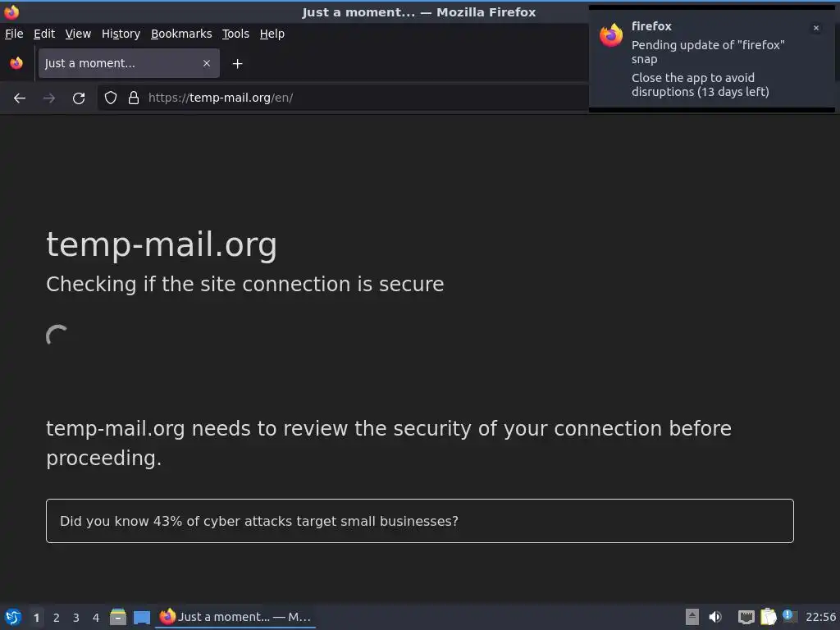Switch to workspace 2
Image resolution: width=840 pixels, height=630 pixels.
[x=57, y=618]
